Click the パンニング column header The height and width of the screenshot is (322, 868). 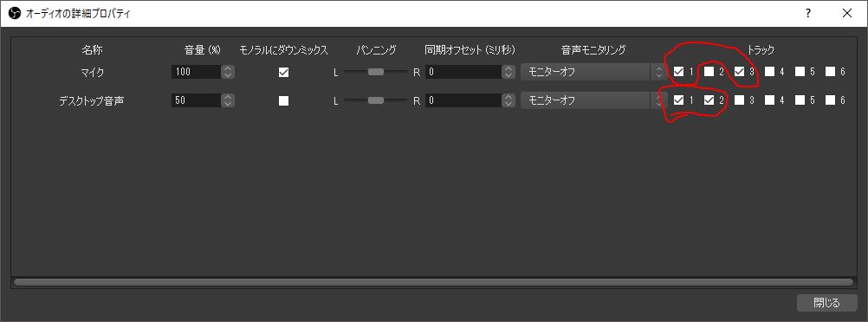[376, 50]
